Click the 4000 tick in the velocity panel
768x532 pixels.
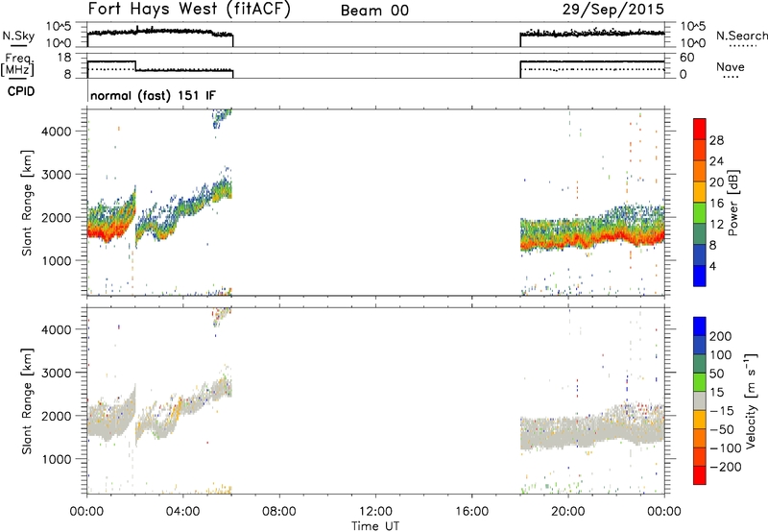click(56, 329)
